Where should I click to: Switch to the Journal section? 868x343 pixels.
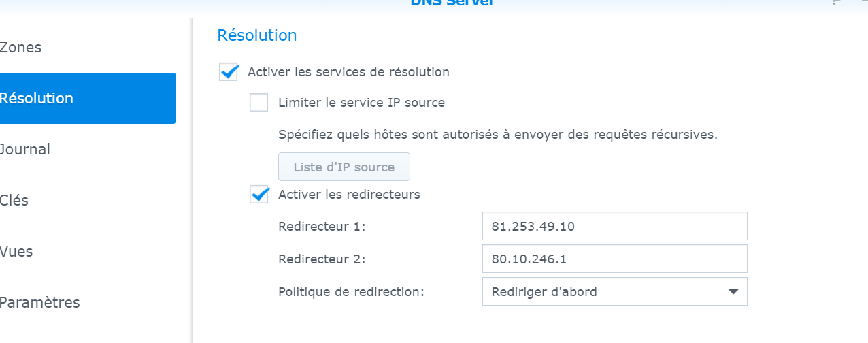click(25, 149)
